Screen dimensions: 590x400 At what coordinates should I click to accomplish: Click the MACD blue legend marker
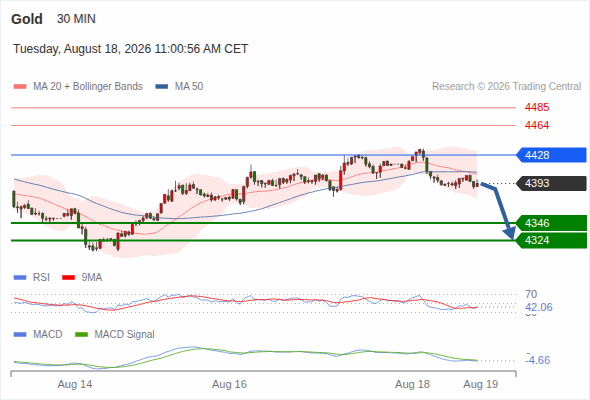coord(20,335)
